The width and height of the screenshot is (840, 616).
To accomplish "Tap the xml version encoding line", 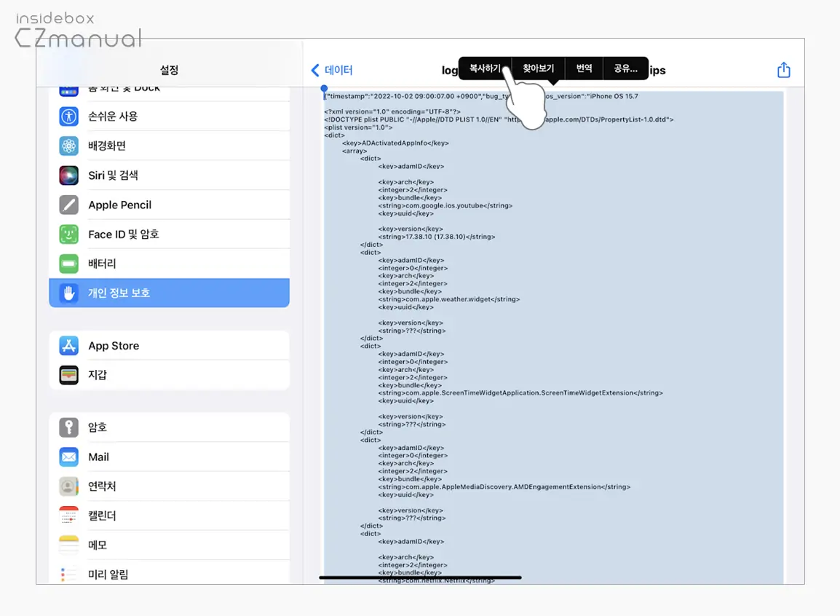I will (x=392, y=111).
